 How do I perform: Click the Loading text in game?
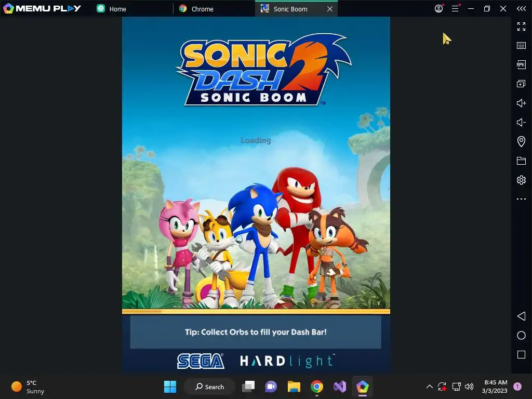click(x=256, y=140)
